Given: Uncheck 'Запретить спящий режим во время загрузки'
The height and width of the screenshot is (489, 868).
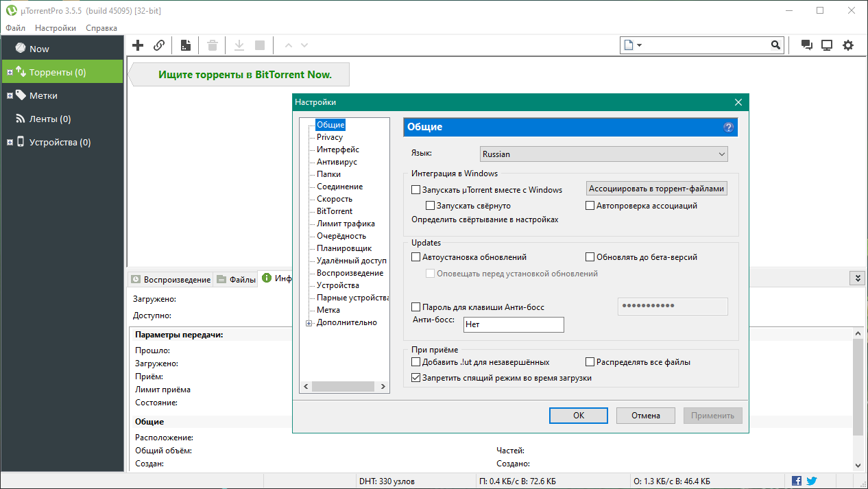Looking at the screenshot, I should 415,378.
